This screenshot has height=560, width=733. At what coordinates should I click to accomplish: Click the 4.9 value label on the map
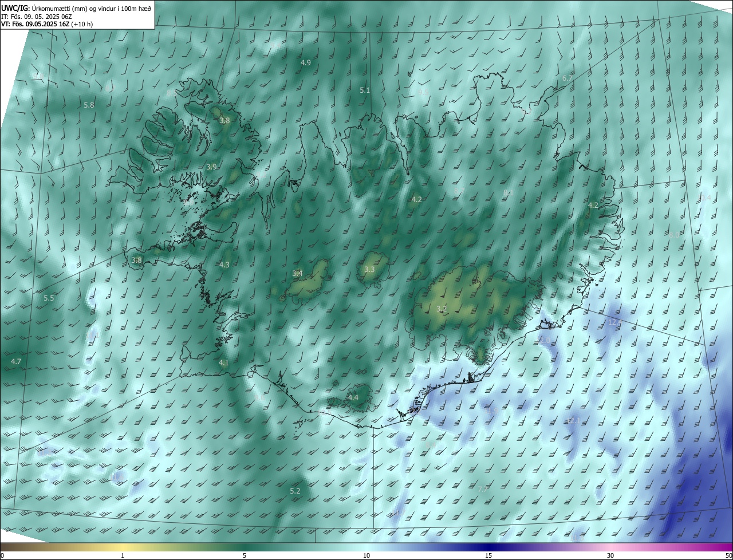click(306, 62)
